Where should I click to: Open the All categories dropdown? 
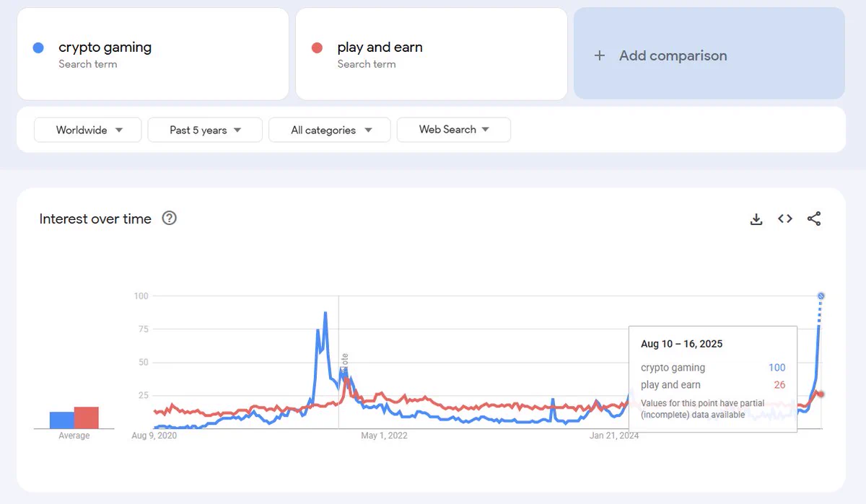[330, 130]
